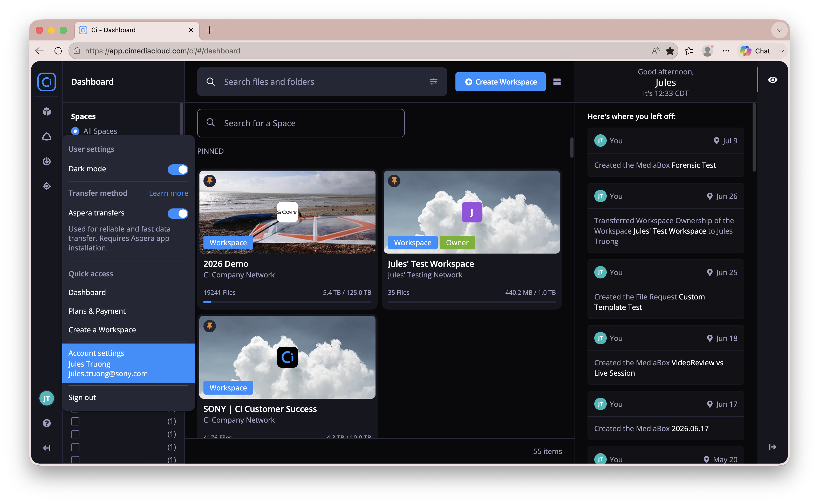View site information lock icon
The image size is (819, 504).
(x=77, y=51)
